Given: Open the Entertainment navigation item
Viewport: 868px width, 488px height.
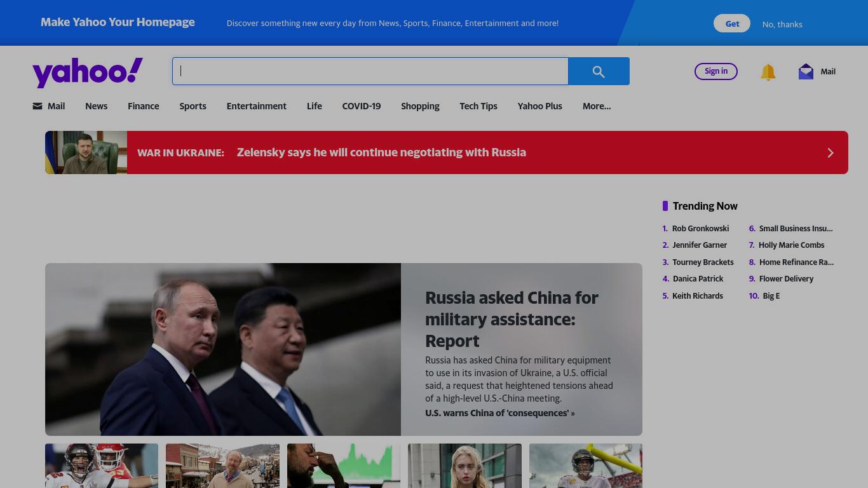Looking at the screenshot, I should pyautogui.click(x=257, y=106).
